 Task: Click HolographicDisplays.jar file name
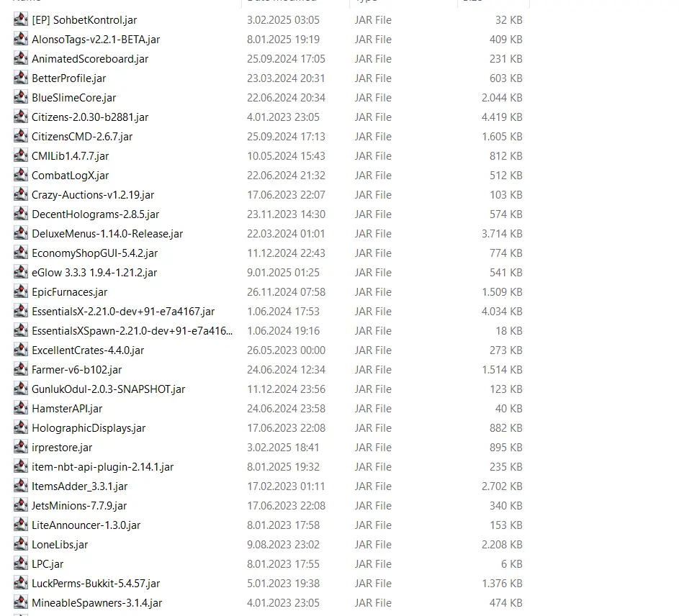pos(89,428)
